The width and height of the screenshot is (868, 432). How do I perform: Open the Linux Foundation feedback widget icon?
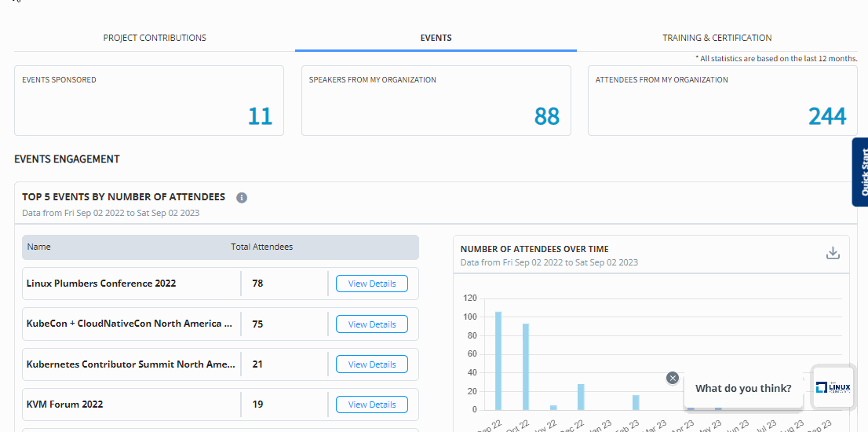pos(833,387)
